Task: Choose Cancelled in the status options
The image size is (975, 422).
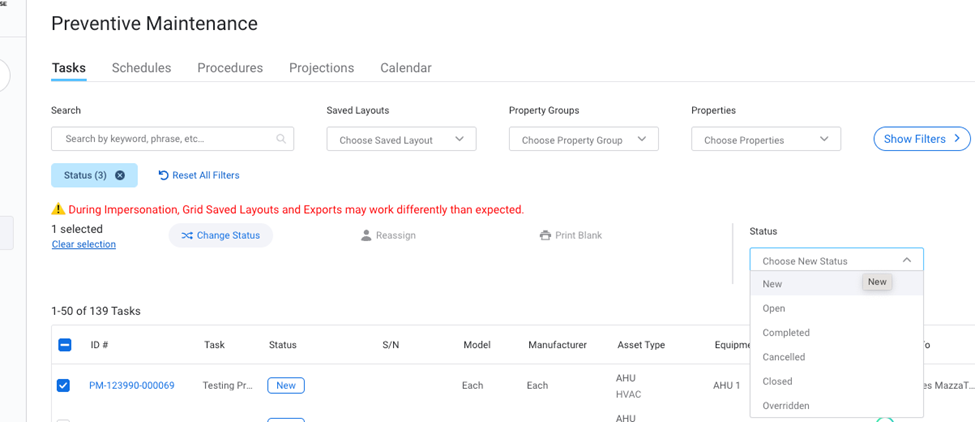Action: [783, 357]
